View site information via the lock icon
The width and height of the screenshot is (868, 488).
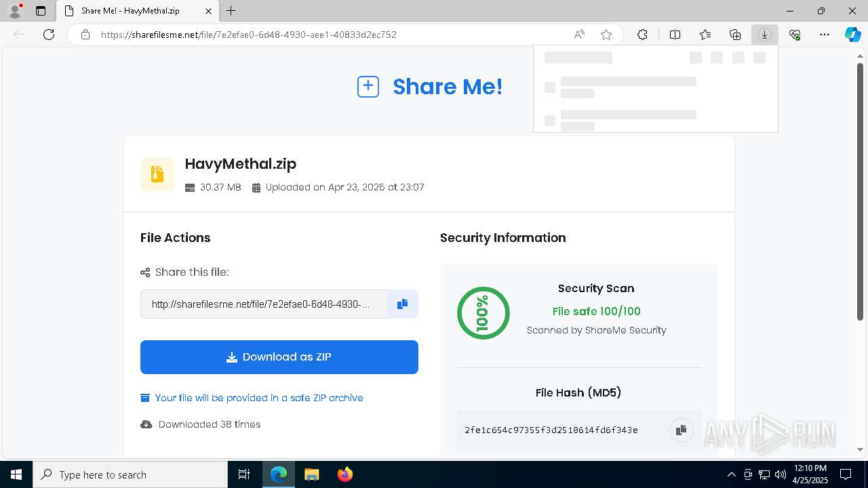click(x=85, y=35)
